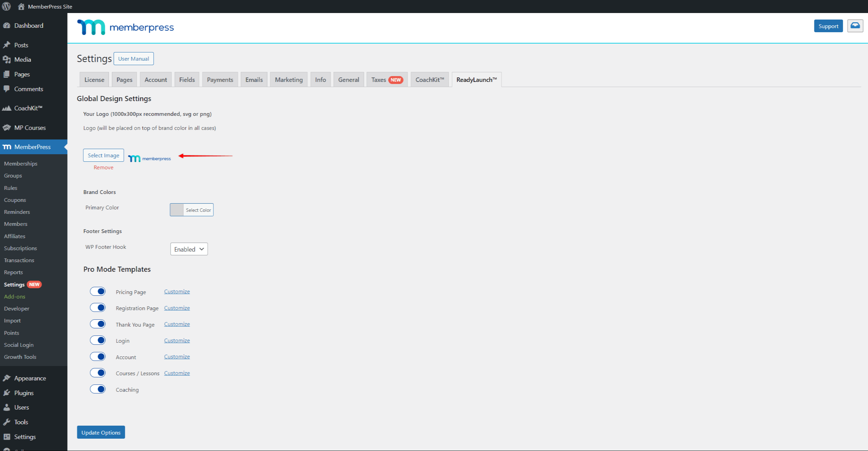
Task: Open Add-ons in MemberPress submenu
Action: 15,296
